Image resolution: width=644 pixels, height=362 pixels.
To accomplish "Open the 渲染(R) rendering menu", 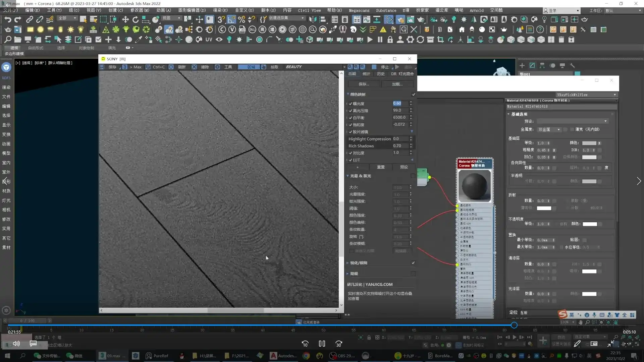I will tap(220, 10).
